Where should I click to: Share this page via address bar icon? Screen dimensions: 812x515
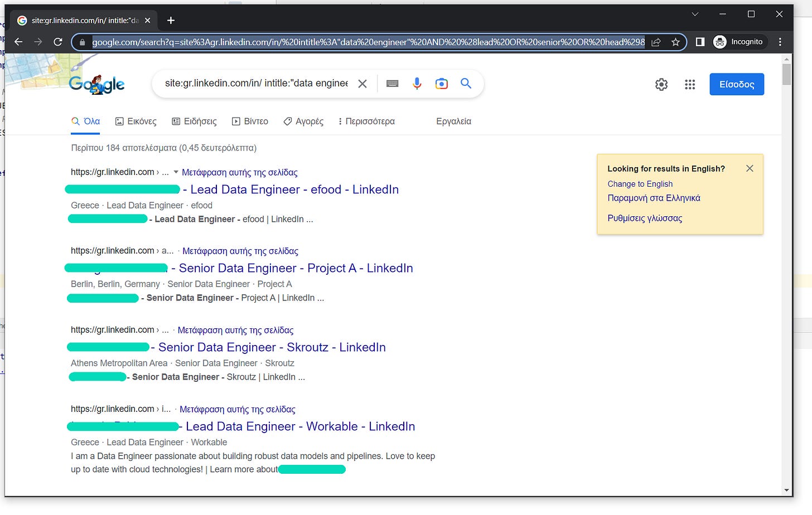[x=656, y=42]
